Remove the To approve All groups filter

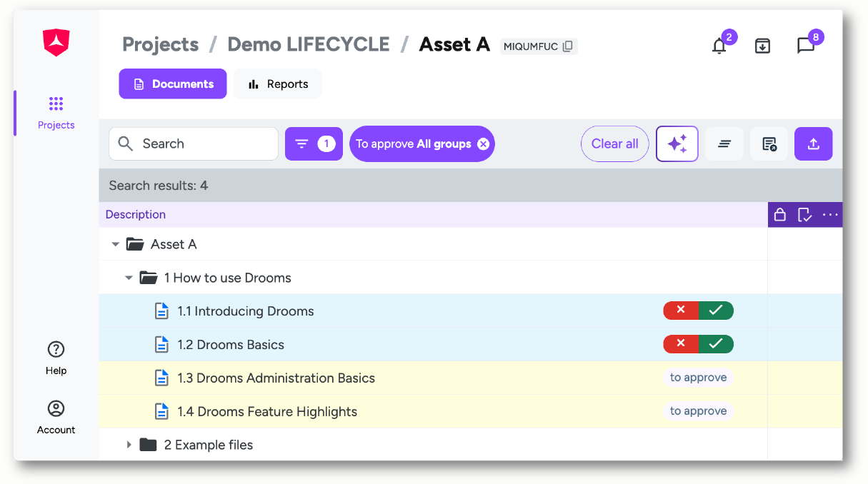point(484,144)
